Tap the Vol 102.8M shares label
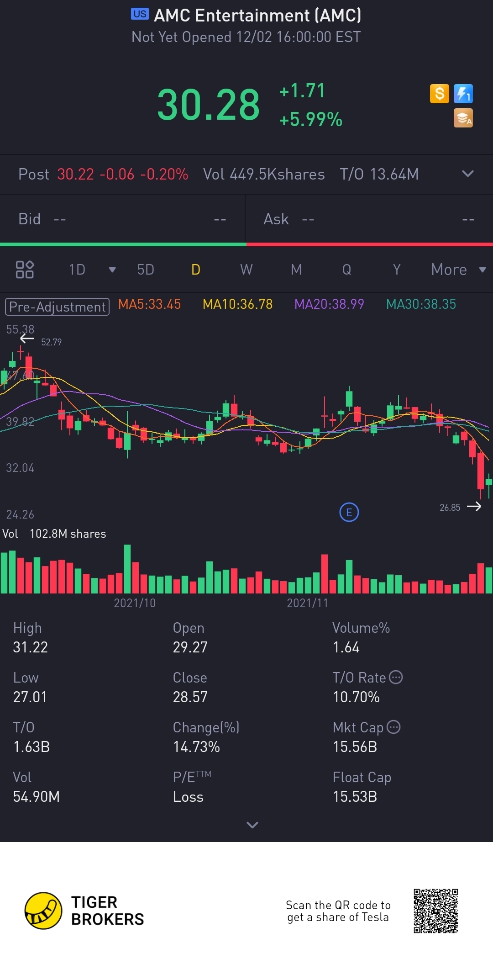 pyautogui.click(x=54, y=534)
